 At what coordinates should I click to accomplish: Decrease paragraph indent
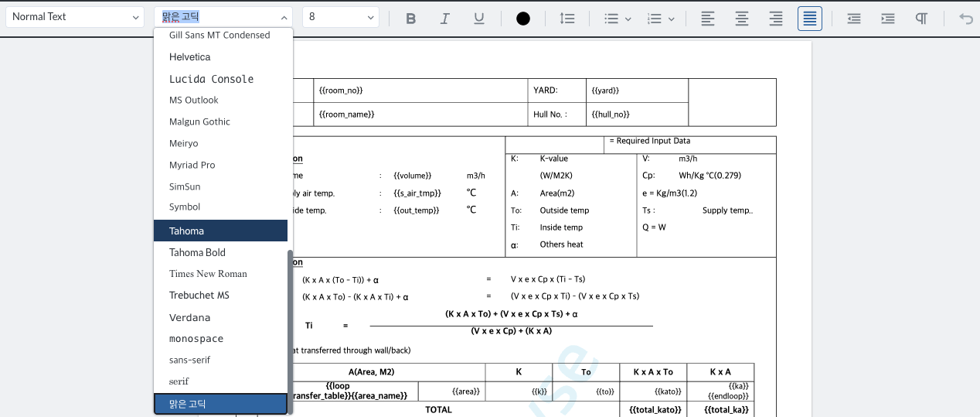click(854, 19)
